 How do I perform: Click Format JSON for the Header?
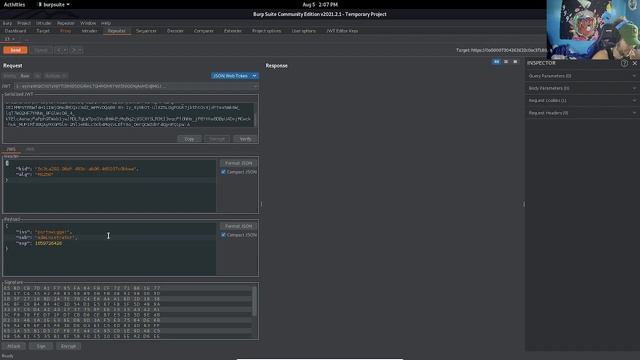tap(238, 163)
